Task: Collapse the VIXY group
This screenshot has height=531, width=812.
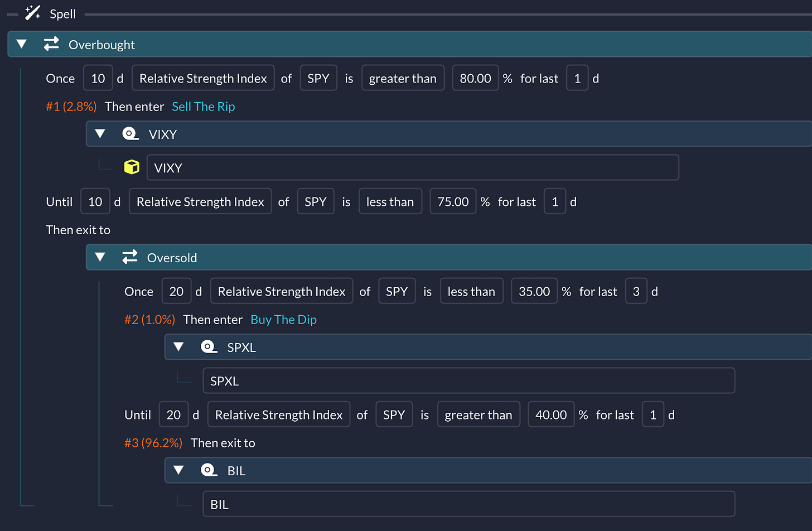Action: tap(100, 134)
